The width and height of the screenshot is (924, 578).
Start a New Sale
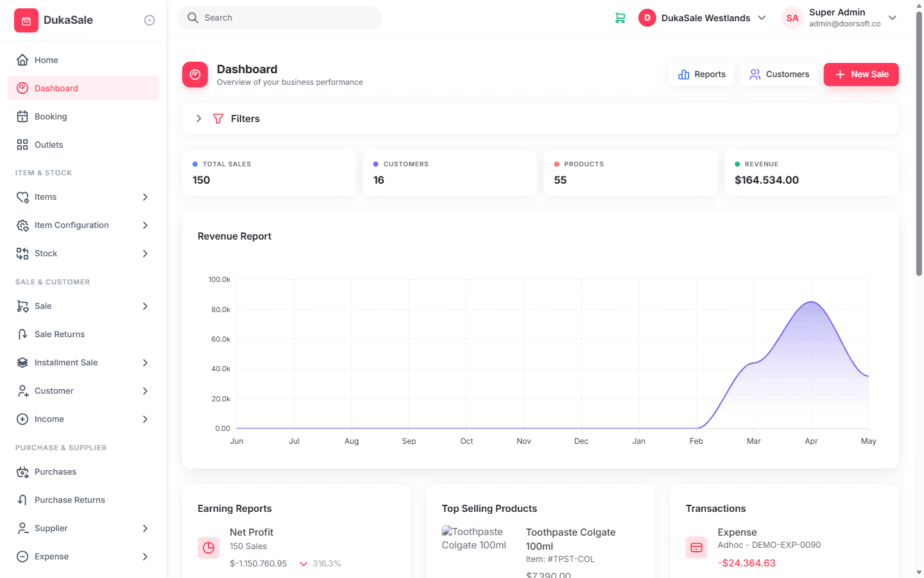click(x=861, y=74)
